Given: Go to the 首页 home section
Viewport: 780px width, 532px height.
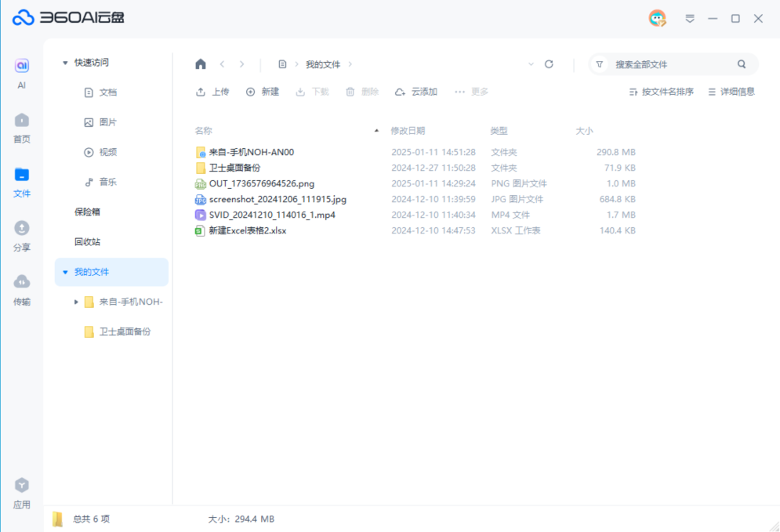Looking at the screenshot, I should tap(21, 128).
